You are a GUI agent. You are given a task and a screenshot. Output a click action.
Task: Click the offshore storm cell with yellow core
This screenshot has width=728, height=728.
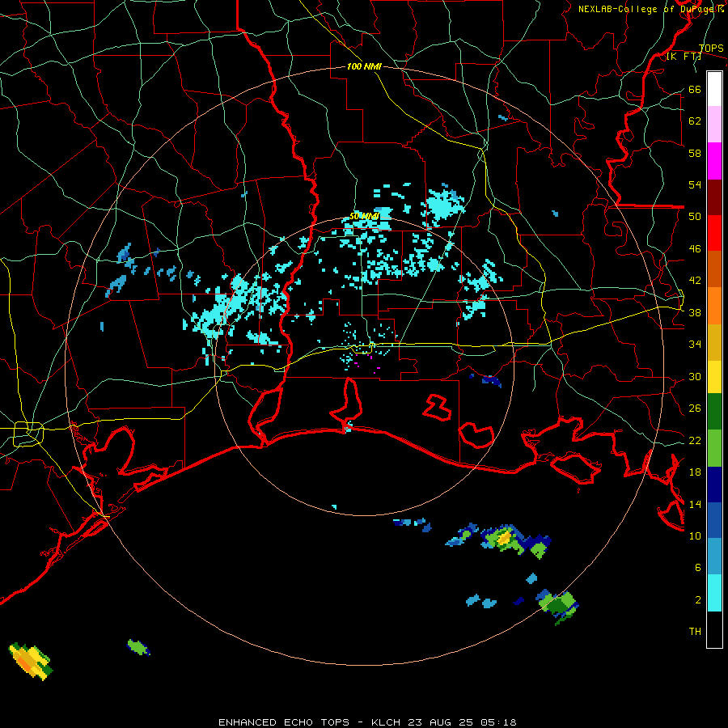coord(504,538)
